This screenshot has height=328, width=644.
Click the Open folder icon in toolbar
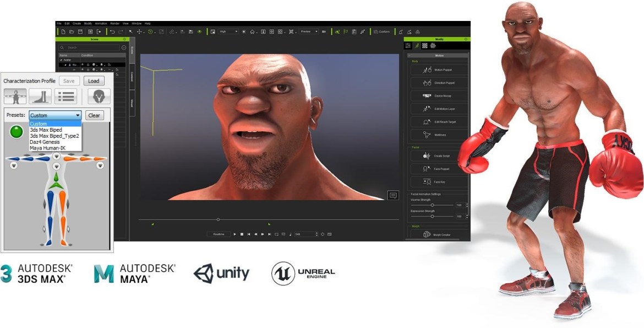pos(72,31)
